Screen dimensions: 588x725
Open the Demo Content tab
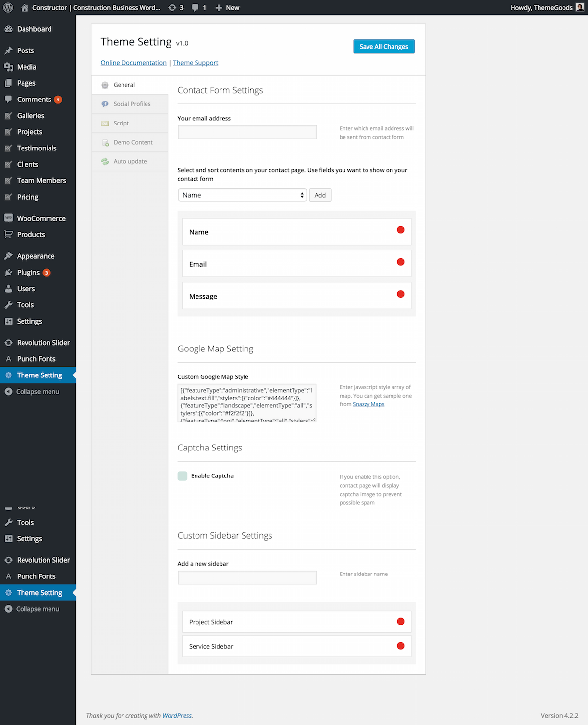click(132, 142)
